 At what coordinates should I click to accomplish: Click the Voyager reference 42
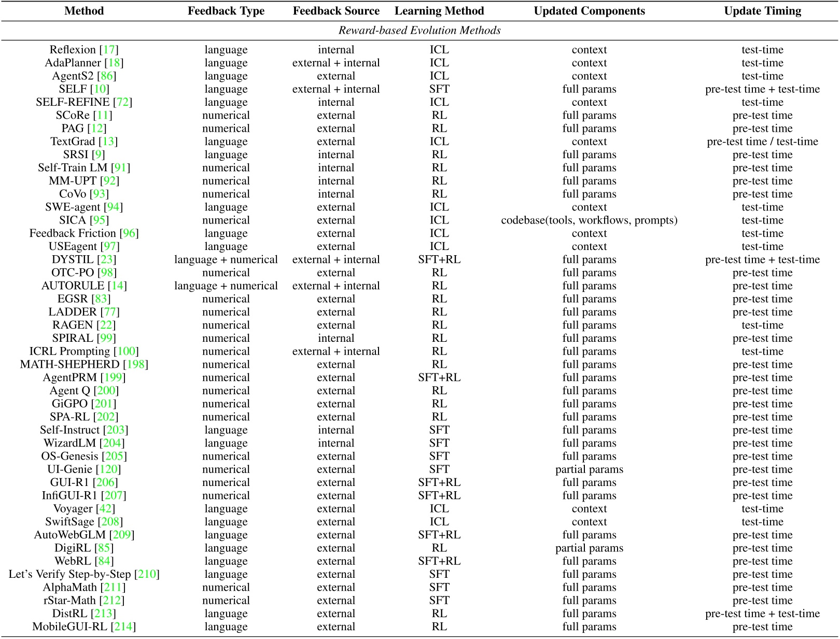tap(105, 509)
